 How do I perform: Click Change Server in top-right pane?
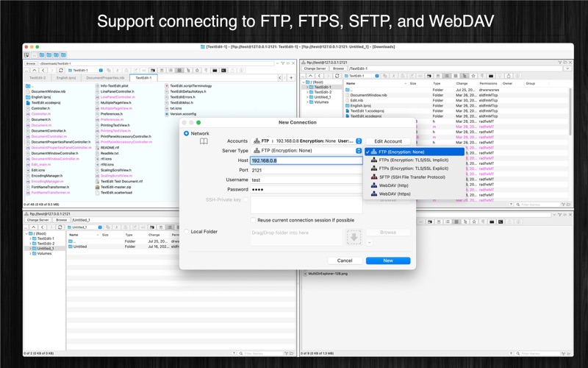click(x=315, y=68)
